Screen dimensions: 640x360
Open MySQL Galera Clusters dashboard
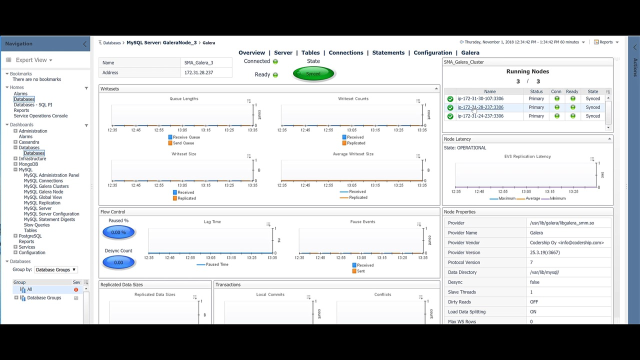(x=46, y=186)
